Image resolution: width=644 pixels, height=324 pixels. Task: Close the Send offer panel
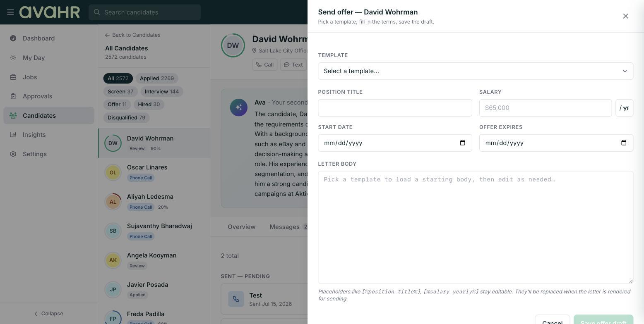625,16
